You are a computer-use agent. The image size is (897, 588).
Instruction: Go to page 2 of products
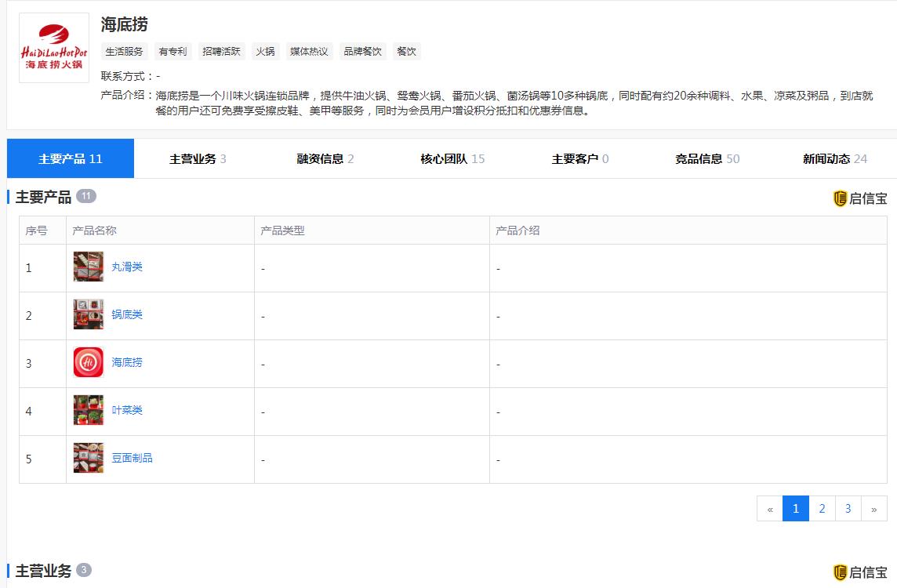coord(822,509)
